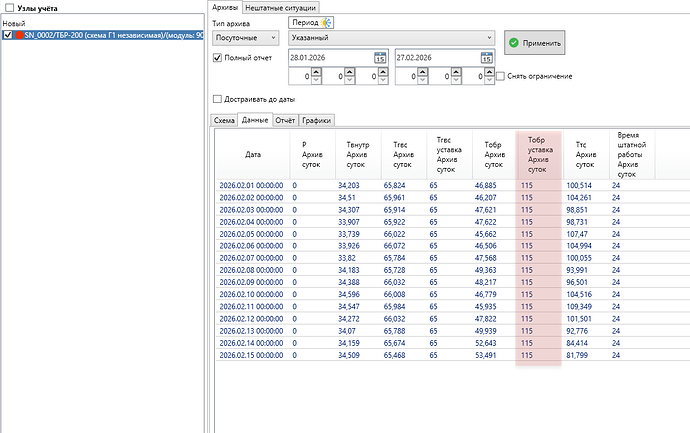The height and width of the screenshot is (433, 690).
Task: Switch to the Нештатные ситуации tab
Action: (x=279, y=7)
